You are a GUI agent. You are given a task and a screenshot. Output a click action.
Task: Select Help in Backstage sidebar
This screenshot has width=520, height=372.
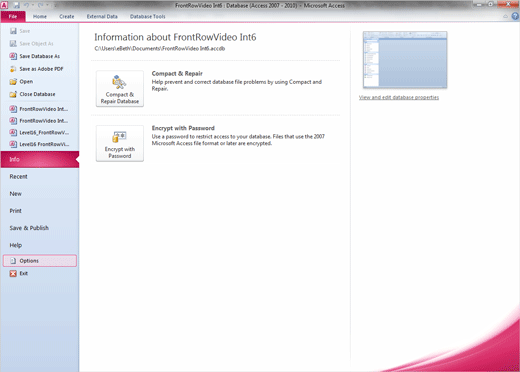click(16, 245)
